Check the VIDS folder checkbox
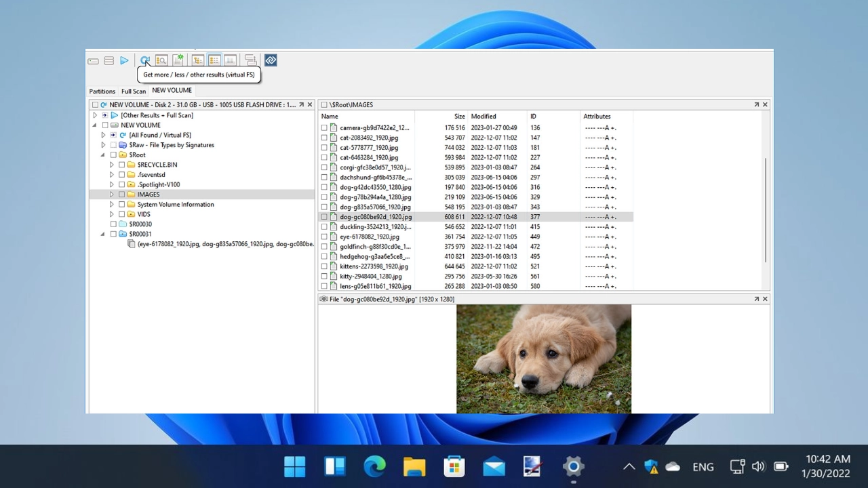This screenshot has height=488, width=868. (122, 214)
